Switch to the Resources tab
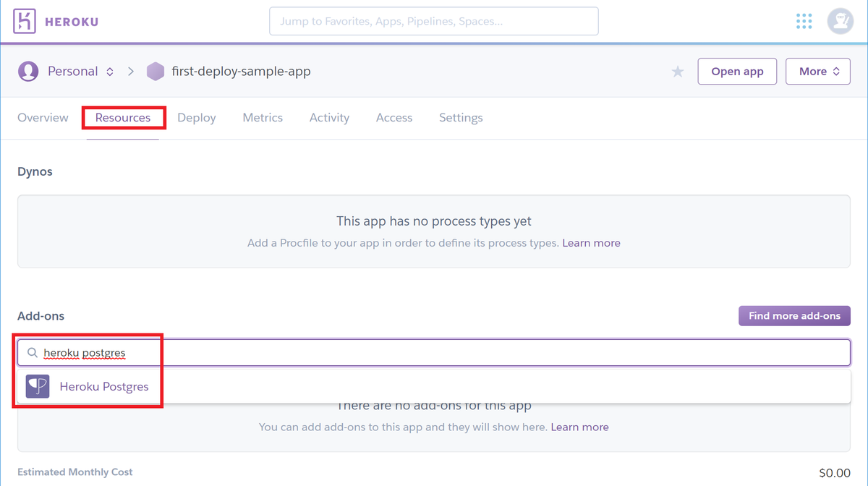Image resolution: width=868 pixels, height=486 pixels. pos(123,118)
